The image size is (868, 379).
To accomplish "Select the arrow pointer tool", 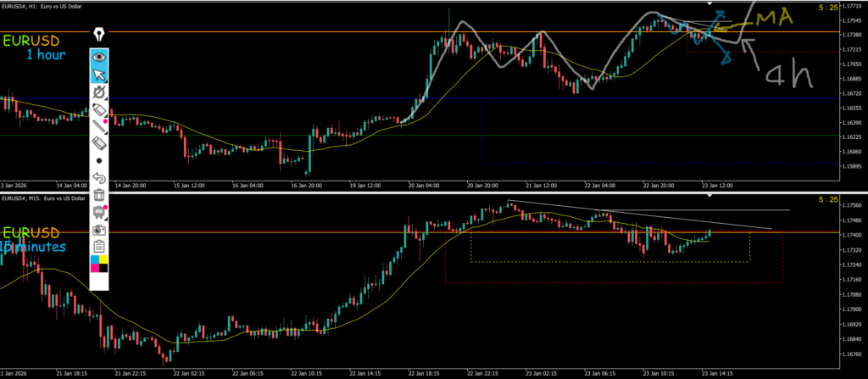I will click(99, 75).
